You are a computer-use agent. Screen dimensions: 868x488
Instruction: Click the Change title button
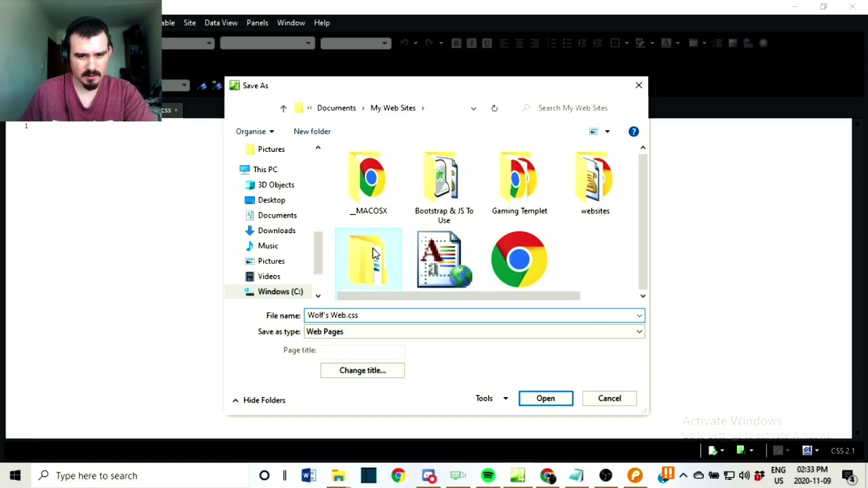tap(362, 370)
